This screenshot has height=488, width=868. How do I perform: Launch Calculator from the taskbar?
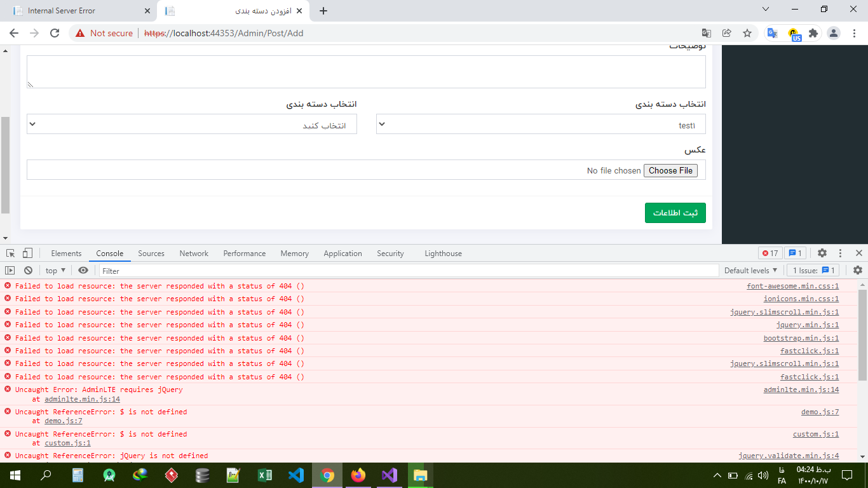(78, 475)
